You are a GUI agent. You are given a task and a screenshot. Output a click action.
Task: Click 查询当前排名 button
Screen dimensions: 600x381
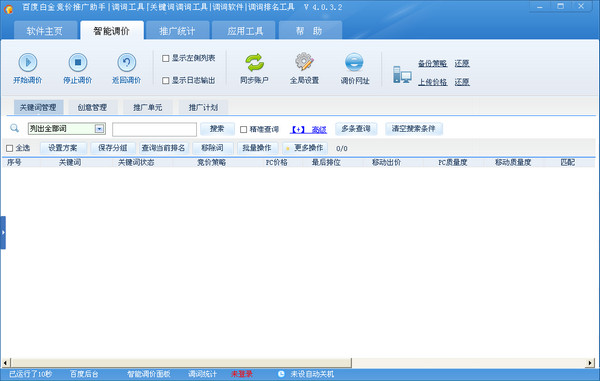point(163,148)
